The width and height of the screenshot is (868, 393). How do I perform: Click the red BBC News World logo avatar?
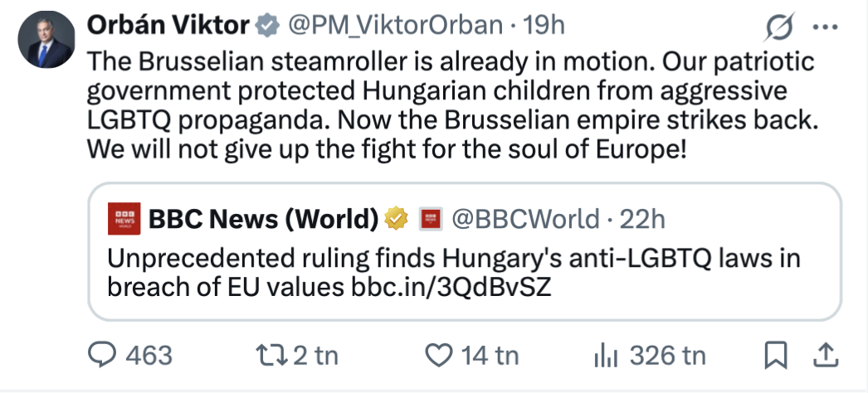(124, 219)
